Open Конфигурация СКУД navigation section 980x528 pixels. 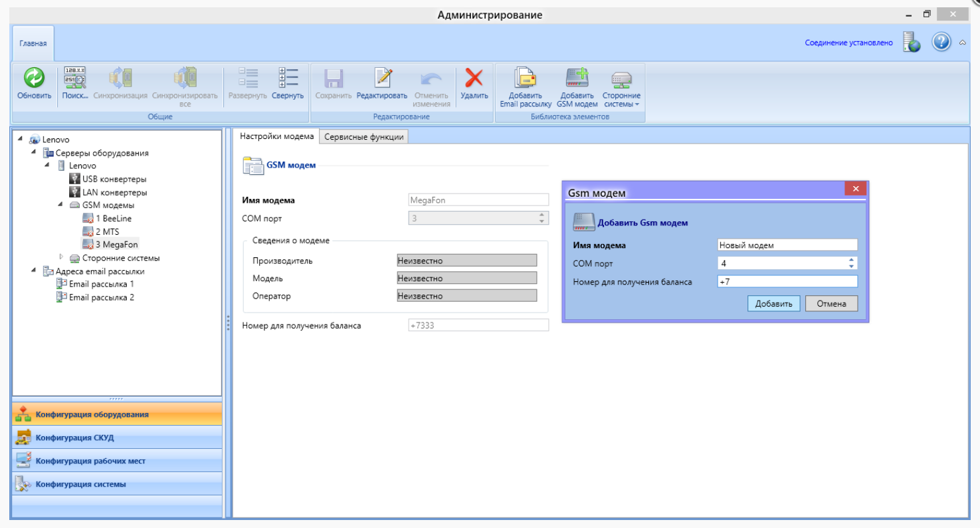[74, 438]
